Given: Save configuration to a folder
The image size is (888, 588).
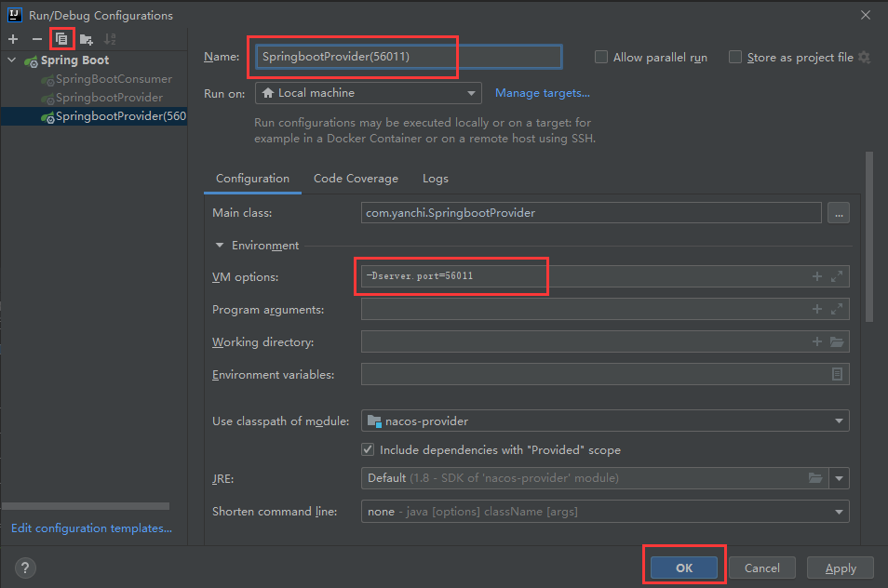Looking at the screenshot, I should point(86,39).
